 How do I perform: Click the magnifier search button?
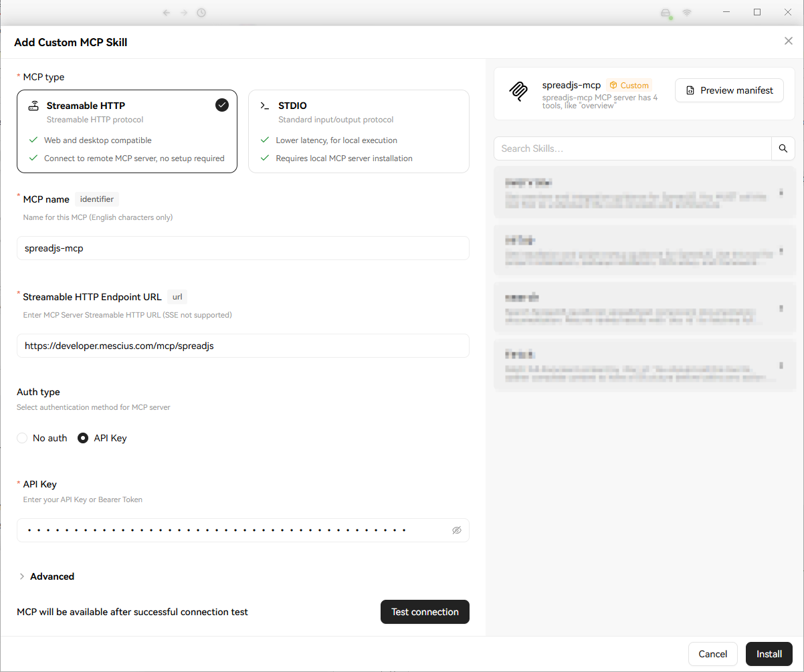pyautogui.click(x=783, y=148)
